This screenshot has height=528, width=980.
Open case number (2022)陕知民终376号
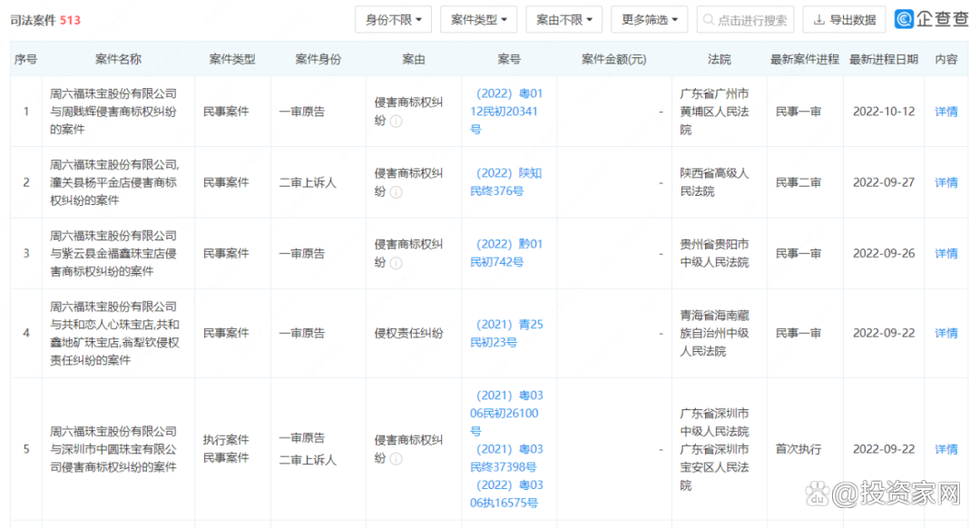[506, 181]
